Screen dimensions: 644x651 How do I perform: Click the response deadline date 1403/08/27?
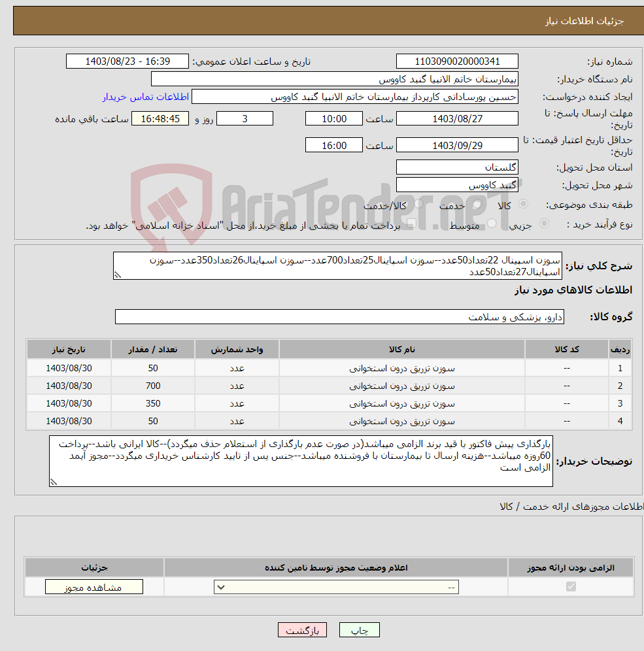point(457,119)
